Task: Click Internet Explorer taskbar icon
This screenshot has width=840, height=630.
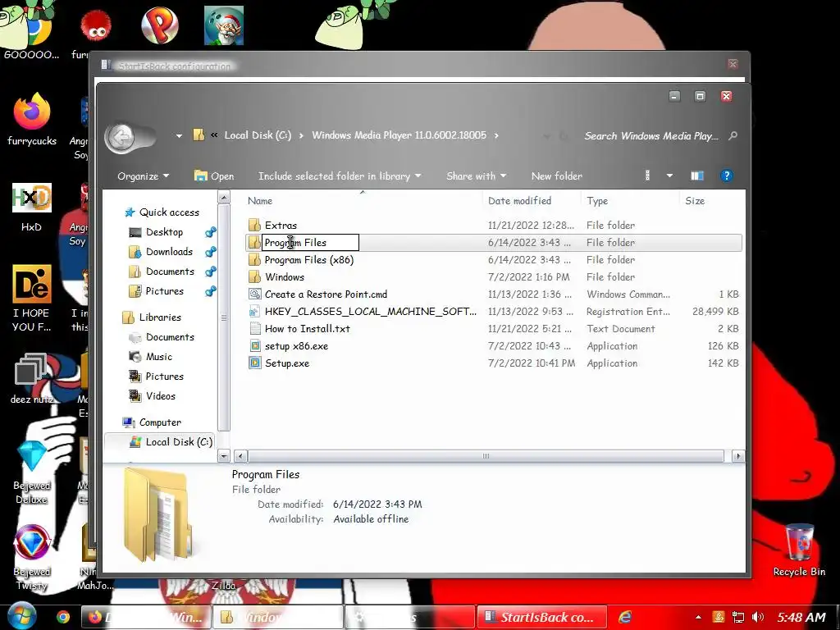Action: click(x=624, y=617)
